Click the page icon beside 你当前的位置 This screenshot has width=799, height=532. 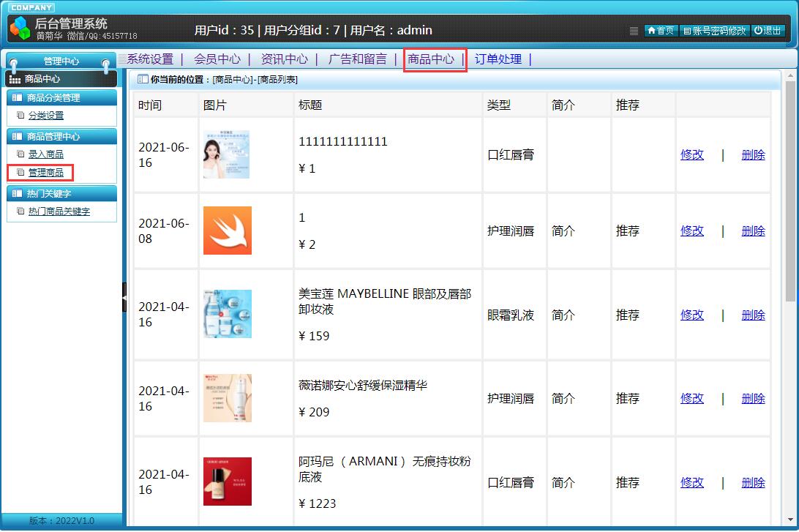[143, 79]
